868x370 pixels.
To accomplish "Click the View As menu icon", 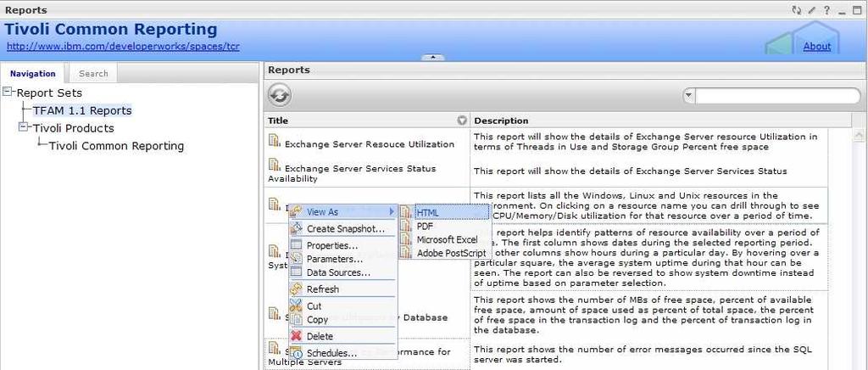I will click(296, 211).
